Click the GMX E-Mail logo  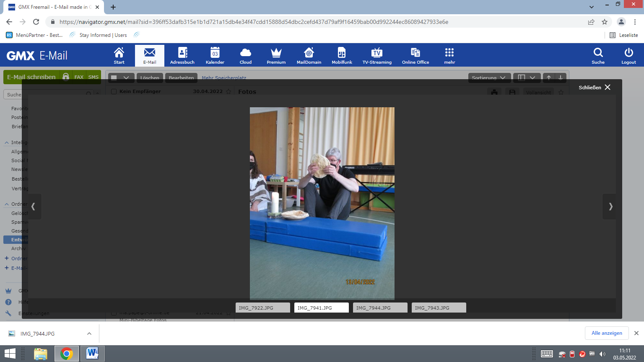pos(37,56)
